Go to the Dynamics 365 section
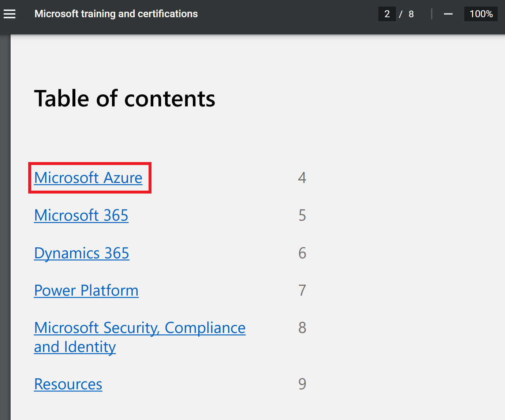Image resolution: width=505 pixels, height=420 pixels. tap(82, 253)
